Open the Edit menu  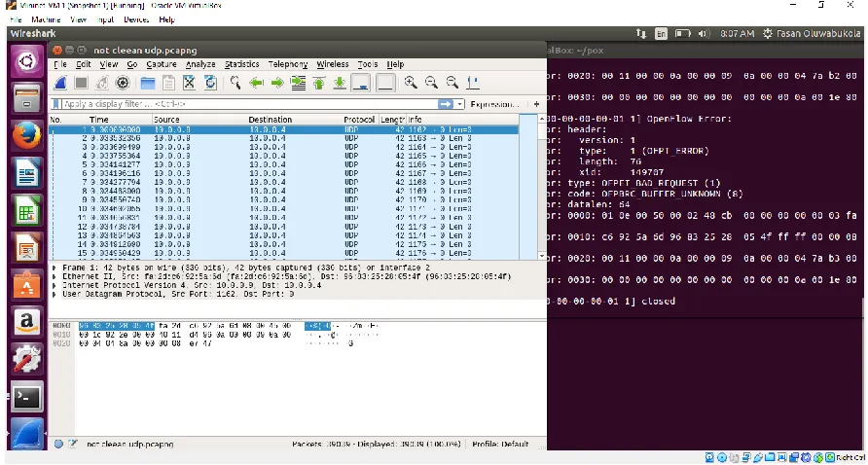83,64
